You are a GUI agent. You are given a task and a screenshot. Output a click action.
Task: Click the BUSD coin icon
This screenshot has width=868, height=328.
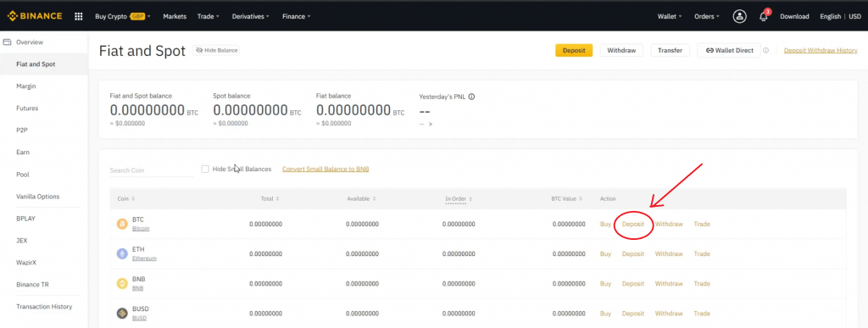[122, 314]
